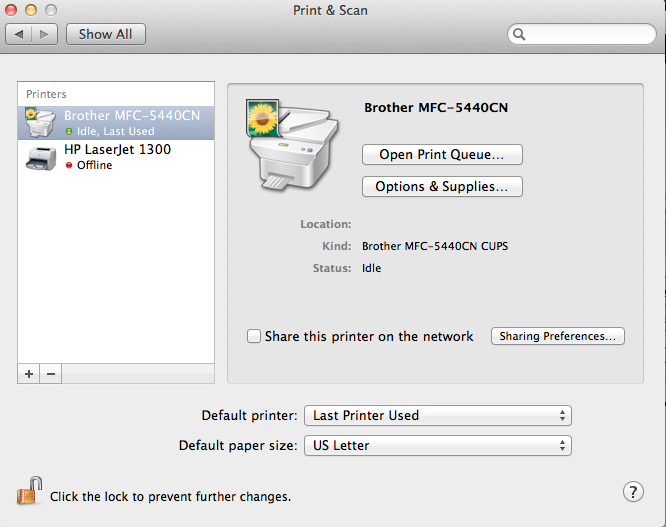Open Options & Supplies dialog

tap(442, 186)
